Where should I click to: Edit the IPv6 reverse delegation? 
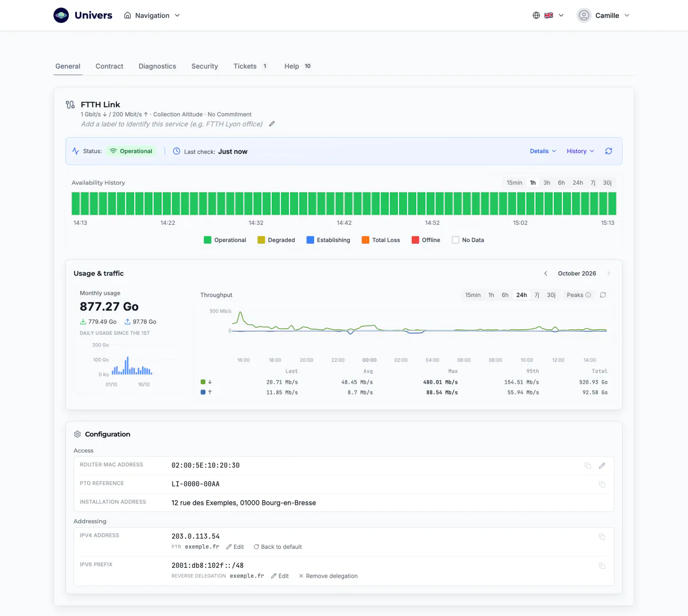click(280, 576)
